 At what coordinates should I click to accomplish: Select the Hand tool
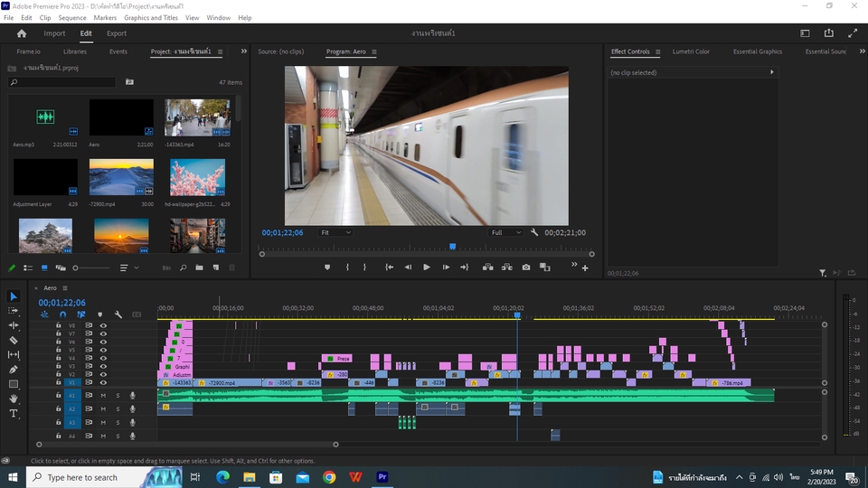coord(14,399)
